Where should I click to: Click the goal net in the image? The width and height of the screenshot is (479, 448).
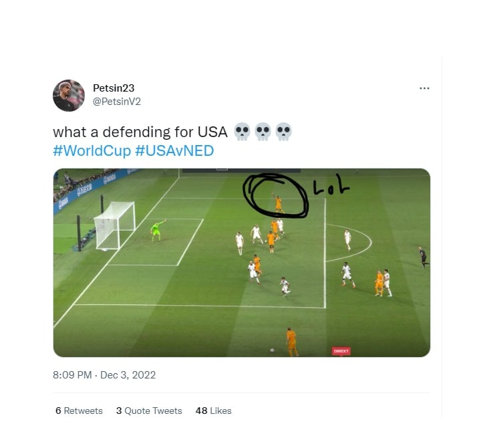(114, 226)
